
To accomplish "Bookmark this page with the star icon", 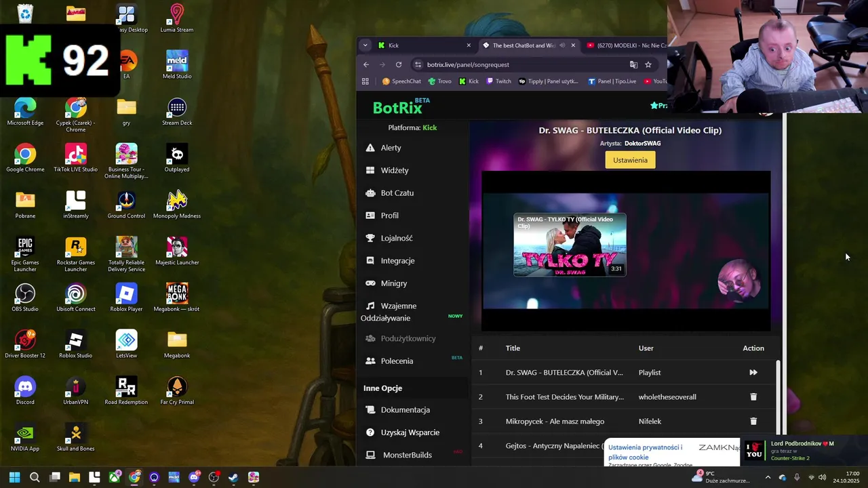I will coord(648,64).
